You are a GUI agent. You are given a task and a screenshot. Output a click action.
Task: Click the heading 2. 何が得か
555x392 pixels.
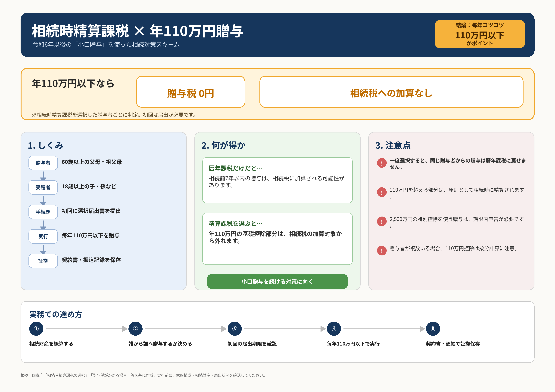tap(224, 146)
